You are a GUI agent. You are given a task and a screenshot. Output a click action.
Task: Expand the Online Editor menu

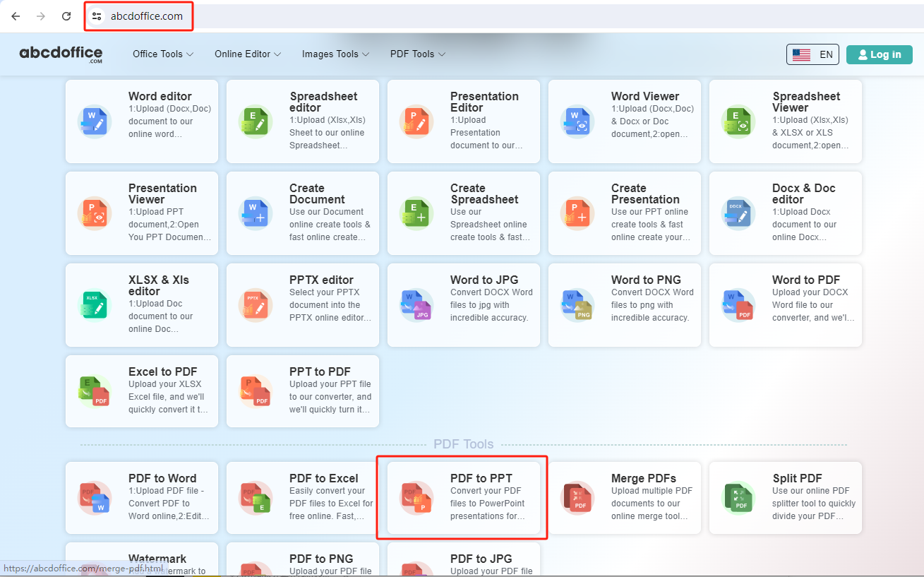(248, 54)
